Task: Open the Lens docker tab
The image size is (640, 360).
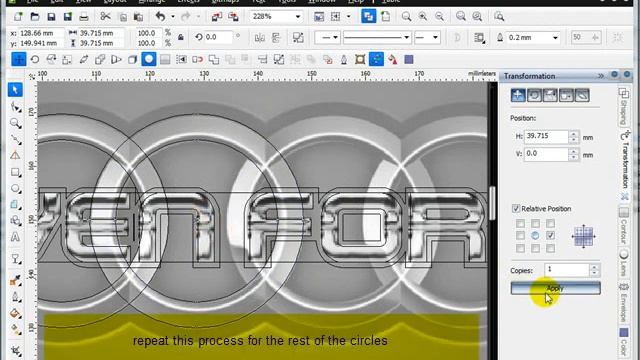Action: coord(624,263)
